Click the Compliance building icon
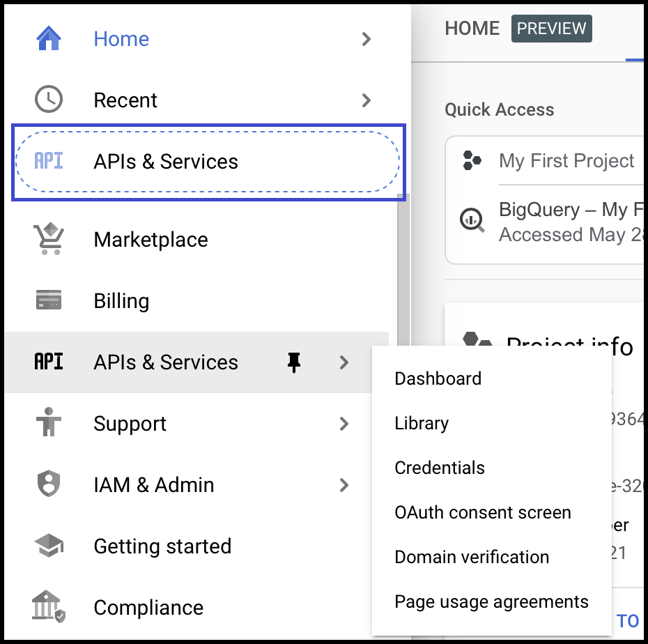The height and width of the screenshot is (644, 648). coord(49,607)
